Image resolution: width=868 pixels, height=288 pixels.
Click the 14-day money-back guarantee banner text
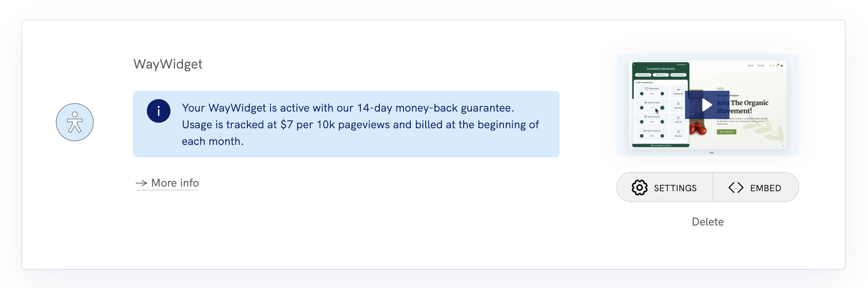click(x=347, y=108)
